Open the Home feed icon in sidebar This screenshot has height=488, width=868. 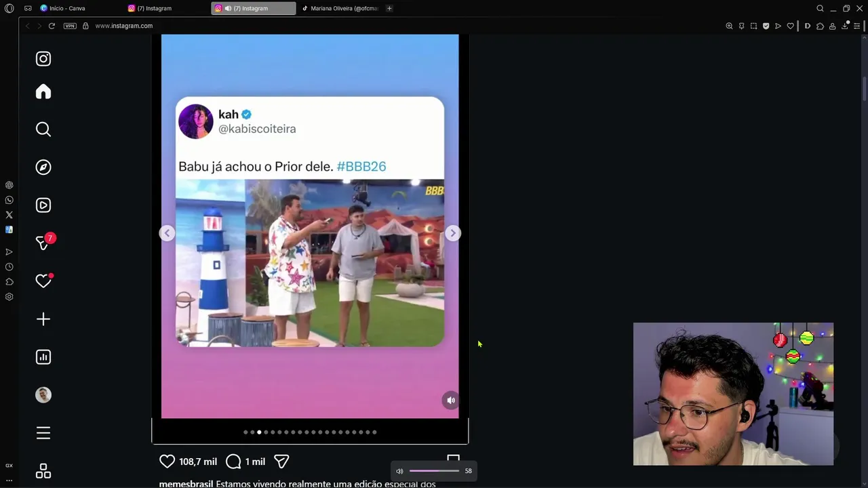(43, 91)
